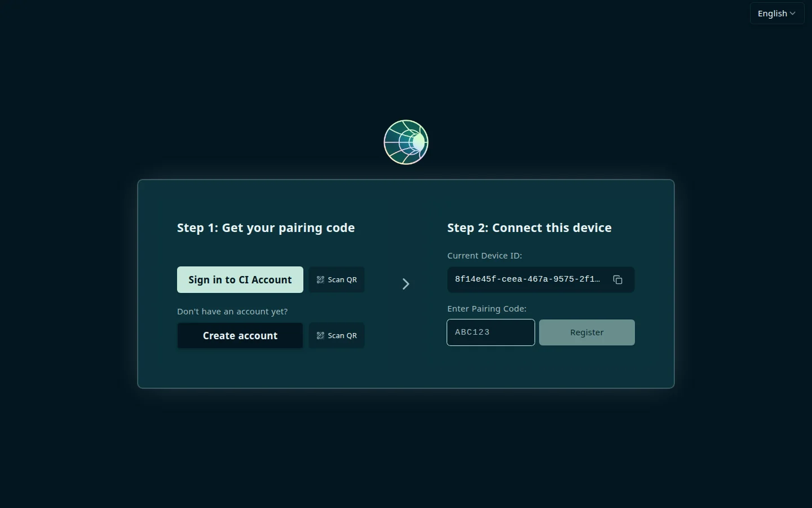The height and width of the screenshot is (508, 812).
Task: Click the device ID text 8f14e45f-ceea…
Action: click(x=528, y=279)
